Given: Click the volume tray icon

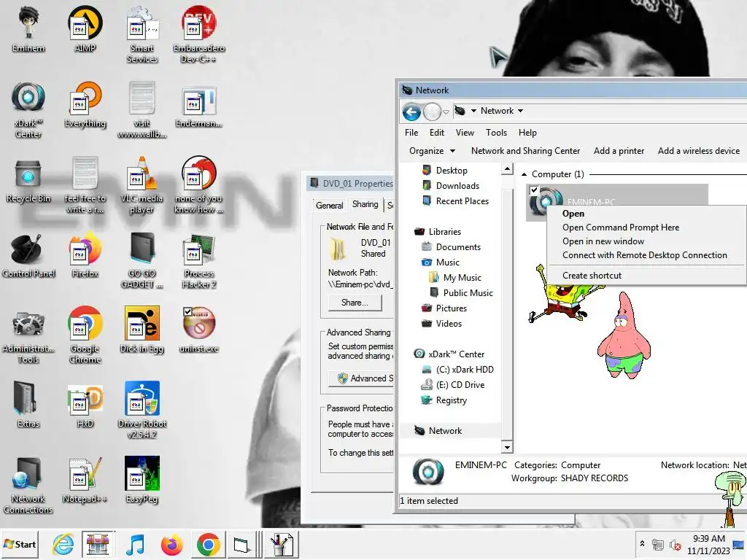Looking at the screenshot, I should 675,545.
